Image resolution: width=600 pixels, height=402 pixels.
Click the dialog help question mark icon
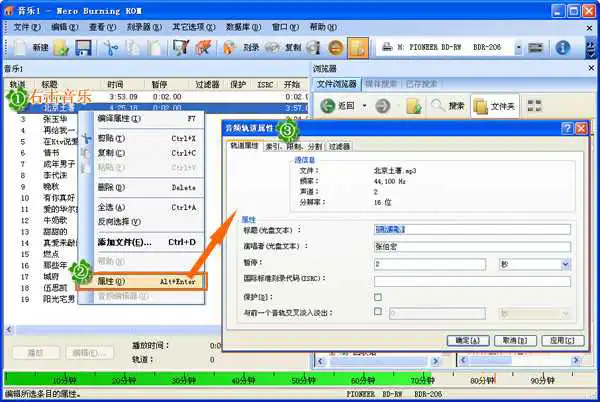pos(567,128)
